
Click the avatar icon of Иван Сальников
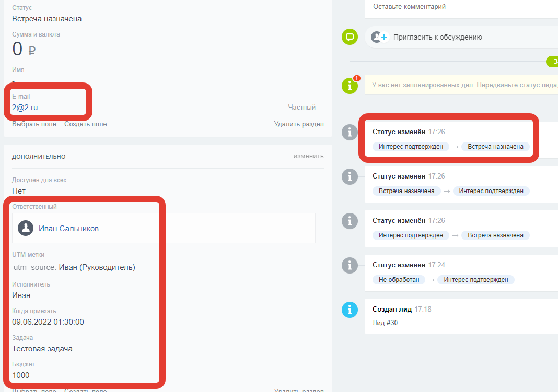pyautogui.click(x=26, y=228)
